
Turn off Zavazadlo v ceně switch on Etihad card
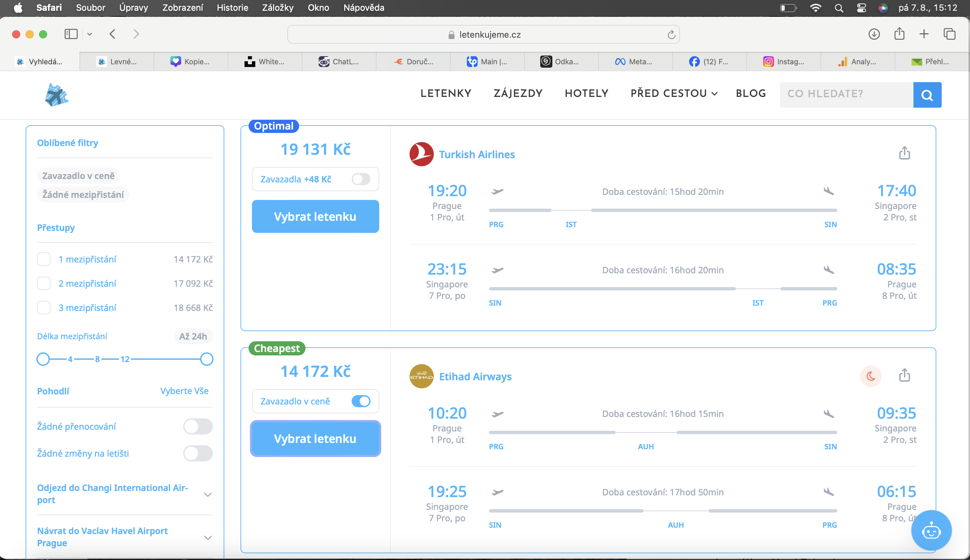click(361, 401)
